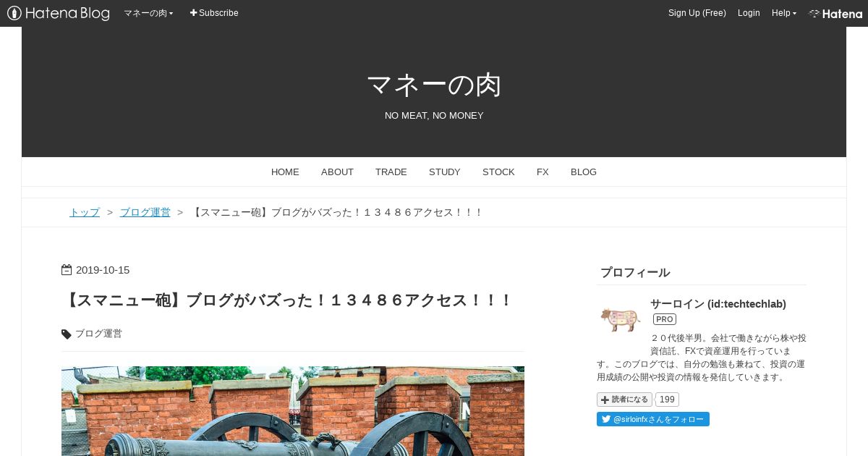Screen dimensions: 868x456
Task: Expand the Help dropdown menu
Action: [x=784, y=13]
